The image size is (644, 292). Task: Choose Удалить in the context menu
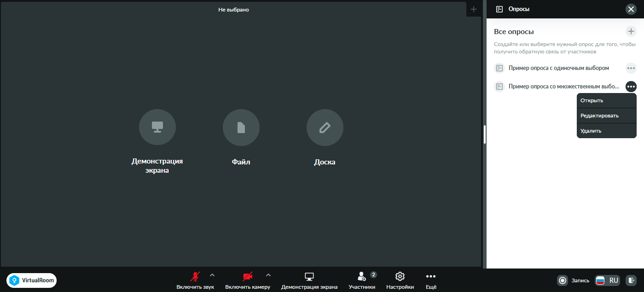pos(607,131)
